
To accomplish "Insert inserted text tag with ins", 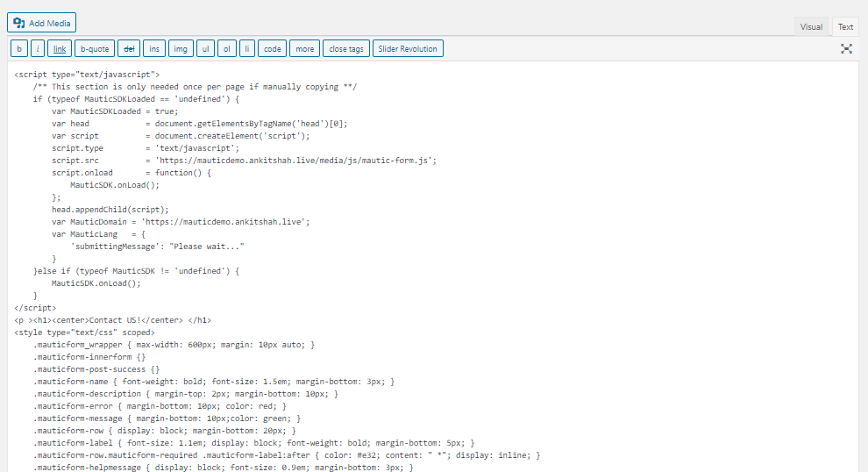I will tap(154, 49).
